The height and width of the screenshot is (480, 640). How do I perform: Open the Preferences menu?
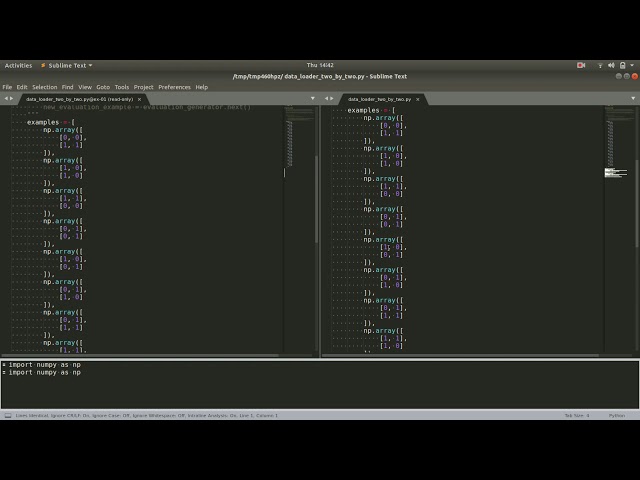click(x=174, y=87)
